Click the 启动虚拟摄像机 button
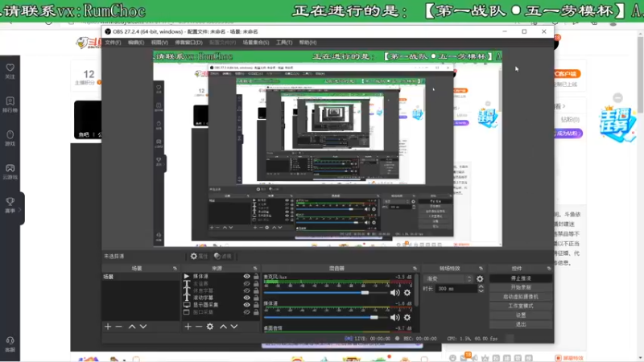Screen dimensions: 644x362 [520, 297]
